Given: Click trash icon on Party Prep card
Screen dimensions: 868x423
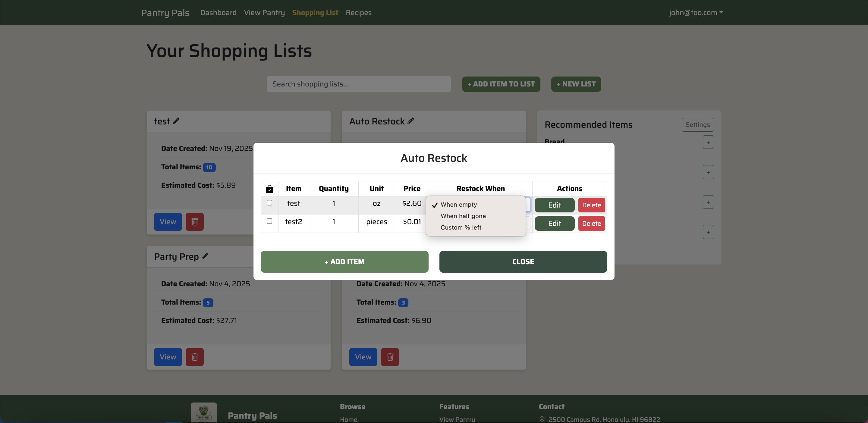Looking at the screenshot, I should (195, 357).
